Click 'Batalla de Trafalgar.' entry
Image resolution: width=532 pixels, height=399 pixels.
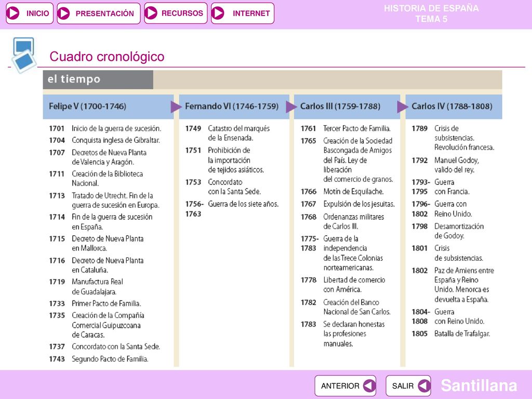coord(462,334)
